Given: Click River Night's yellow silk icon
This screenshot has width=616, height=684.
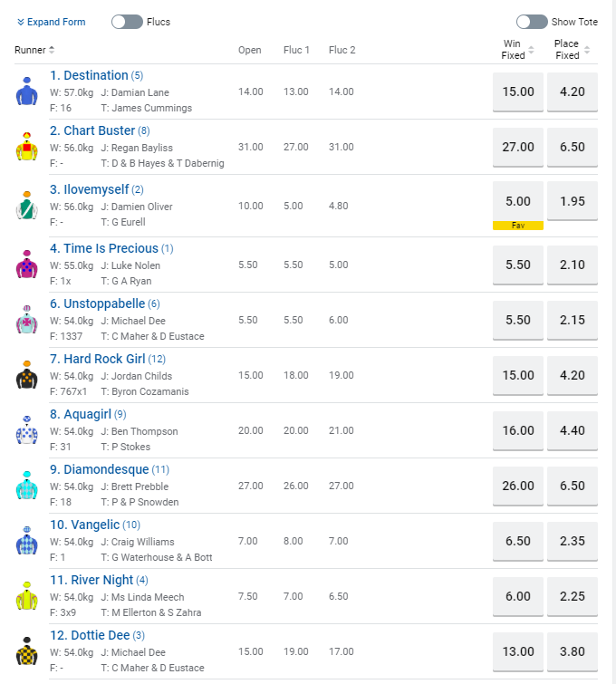Looking at the screenshot, I should coord(25,596).
